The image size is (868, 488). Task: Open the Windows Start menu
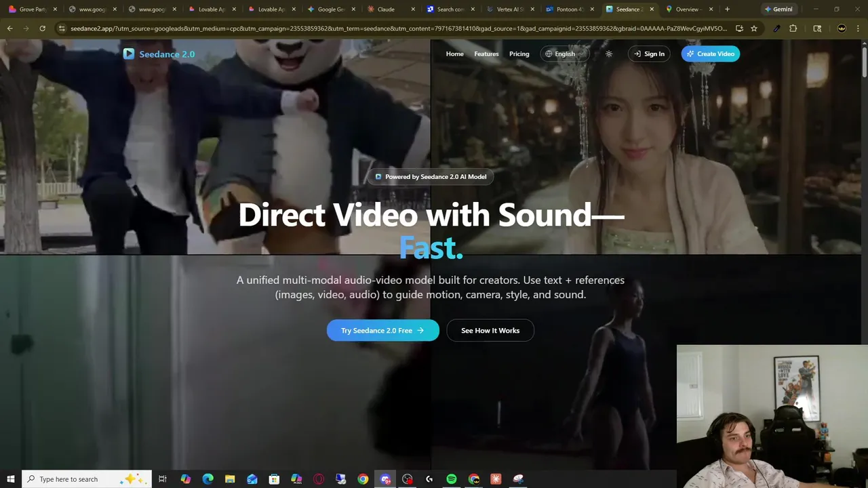(x=10, y=479)
